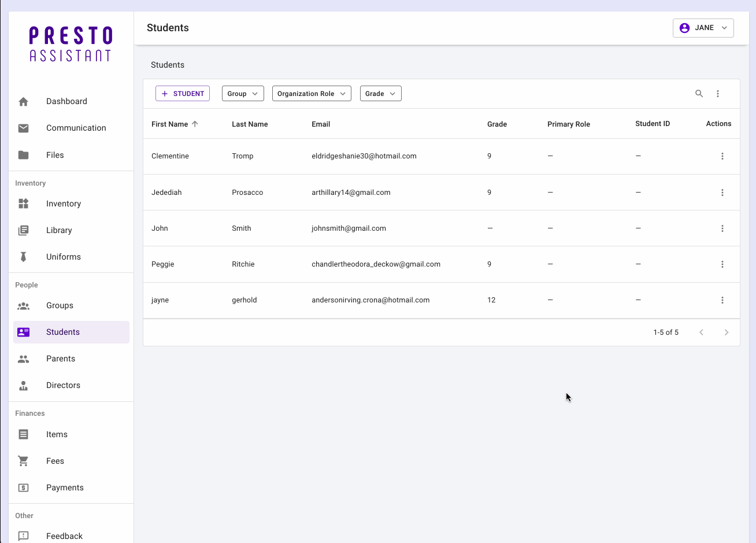Go to Payments in the sidebar
The image size is (756, 543).
point(65,487)
